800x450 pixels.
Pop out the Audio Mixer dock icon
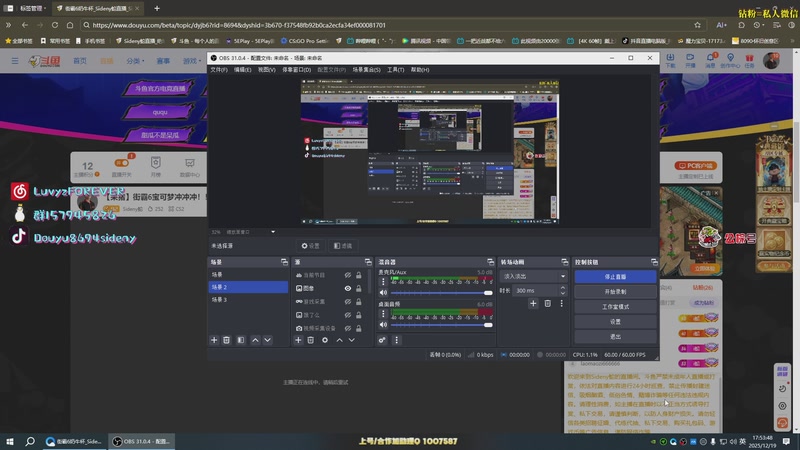tap(490, 262)
